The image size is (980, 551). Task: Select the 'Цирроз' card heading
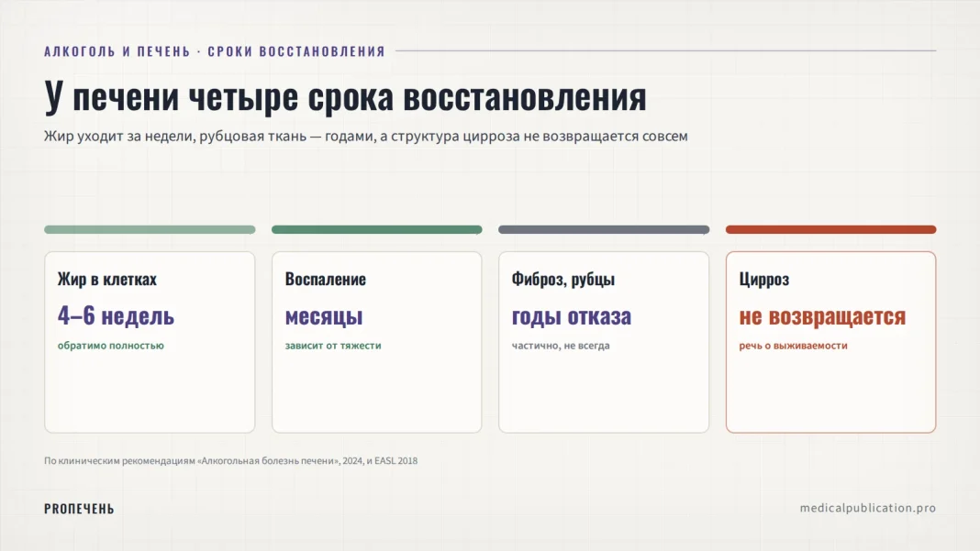click(x=763, y=280)
